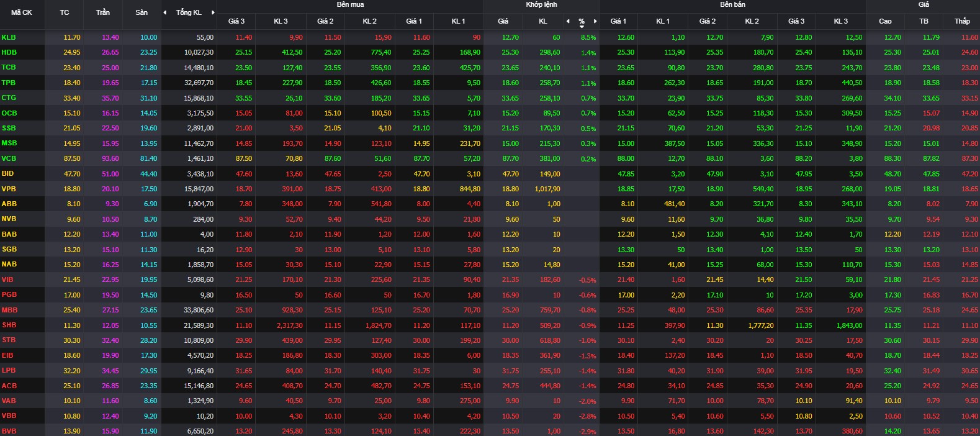980x436 pixels.
Task: Sort by the Mã CK column header
Action: (x=22, y=12)
